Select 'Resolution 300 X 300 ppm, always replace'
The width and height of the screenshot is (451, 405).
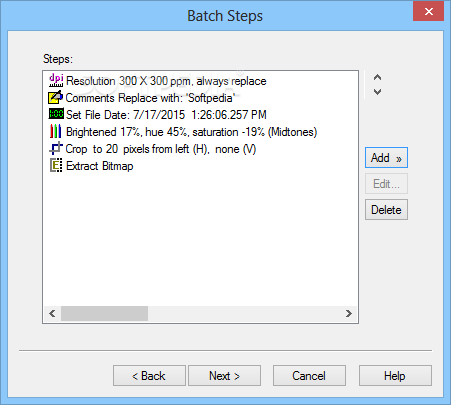coord(166,81)
